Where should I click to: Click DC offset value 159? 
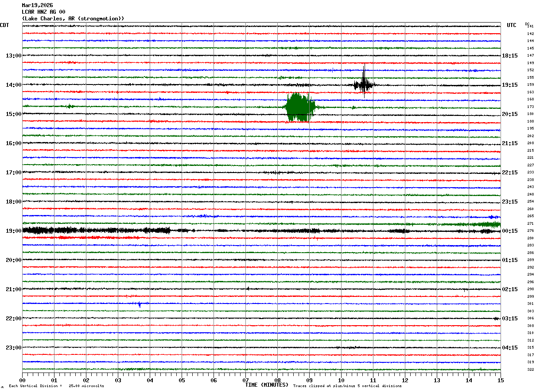[x=530, y=85]
